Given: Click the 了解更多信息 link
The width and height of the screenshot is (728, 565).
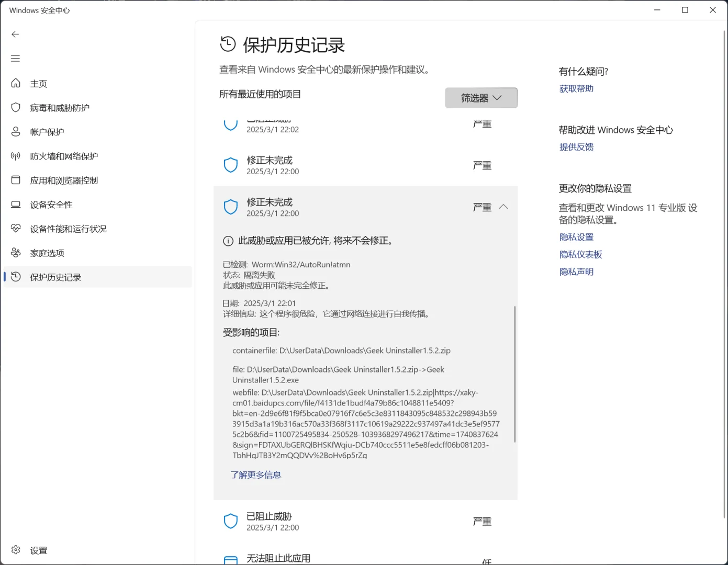Looking at the screenshot, I should (256, 474).
